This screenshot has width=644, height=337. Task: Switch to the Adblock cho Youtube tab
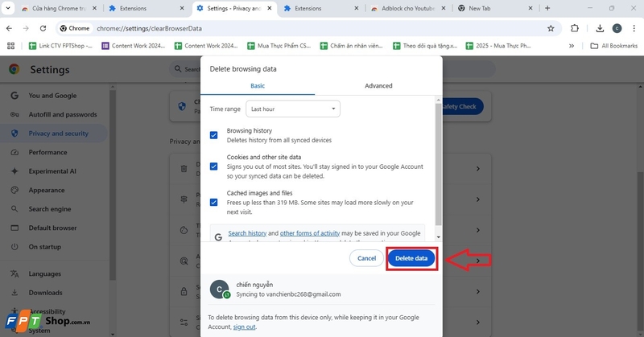click(x=407, y=8)
